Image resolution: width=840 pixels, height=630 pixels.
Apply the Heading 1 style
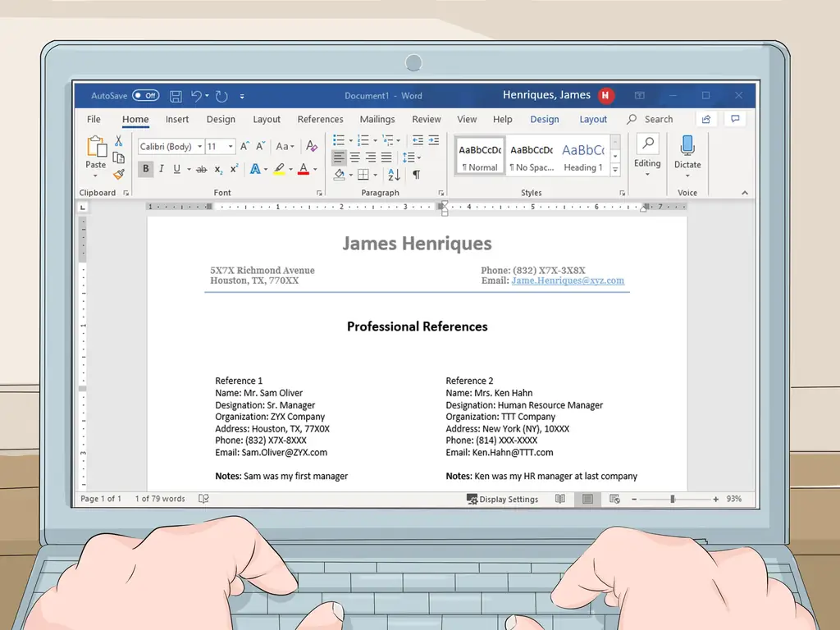(583, 156)
